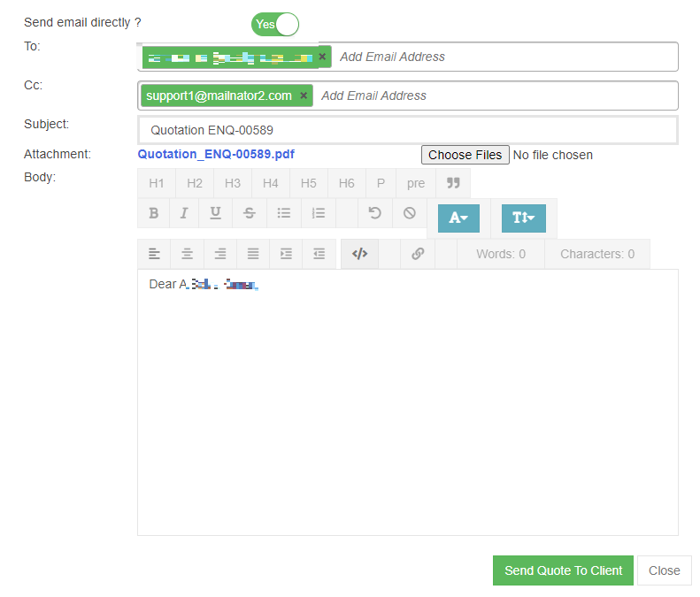Image resolution: width=700 pixels, height=597 pixels.
Task: Open the font color dropdown
Action: (x=458, y=218)
